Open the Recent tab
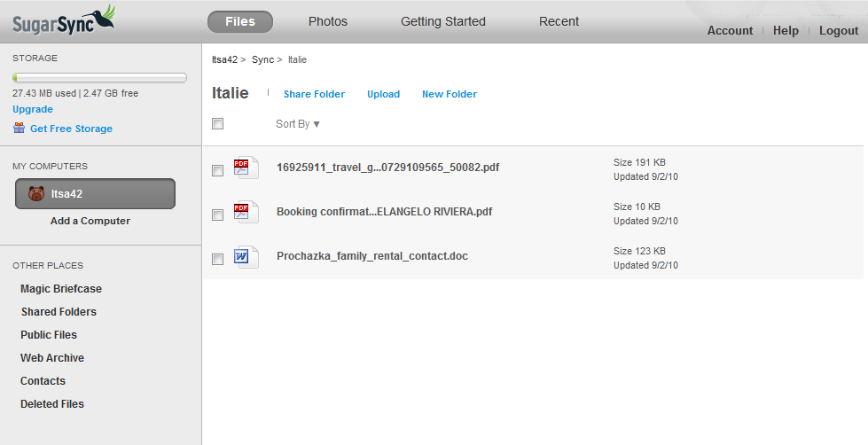Screen dimensions: 868x445 (x=559, y=21)
